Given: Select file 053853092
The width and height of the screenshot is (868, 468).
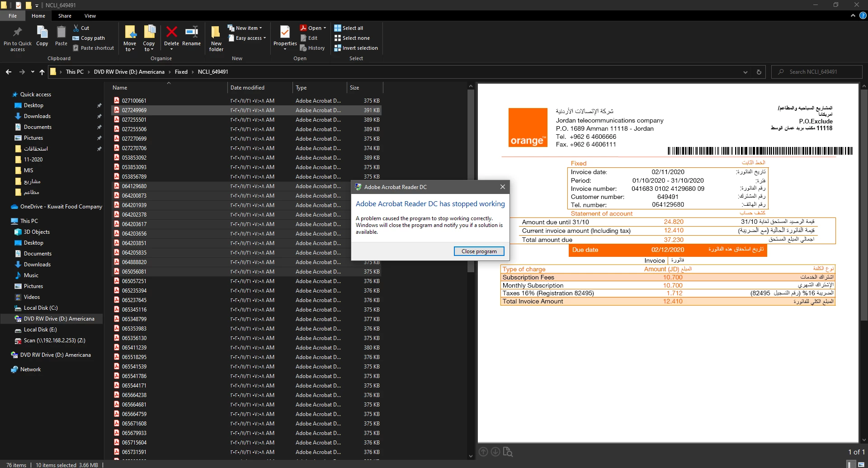Looking at the screenshot, I should click(246, 158).
